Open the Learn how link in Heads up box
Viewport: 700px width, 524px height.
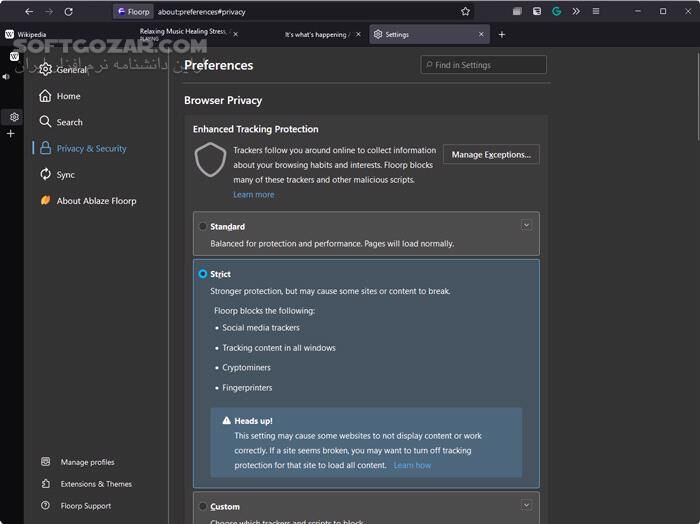pyautogui.click(x=412, y=465)
